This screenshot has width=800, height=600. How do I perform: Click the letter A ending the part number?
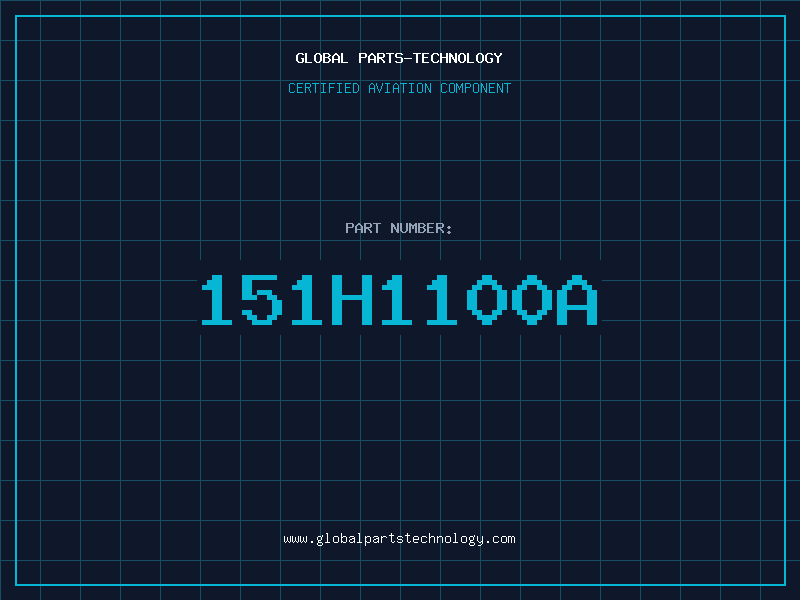pyautogui.click(x=577, y=299)
